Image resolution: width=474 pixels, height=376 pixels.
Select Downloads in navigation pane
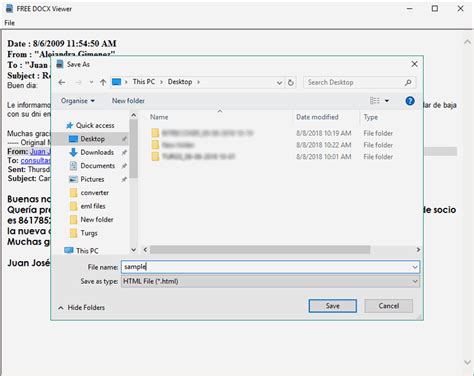click(97, 152)
